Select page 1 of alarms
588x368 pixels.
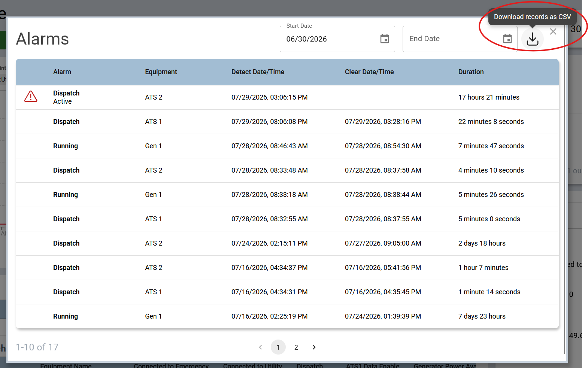click(278, 347)
